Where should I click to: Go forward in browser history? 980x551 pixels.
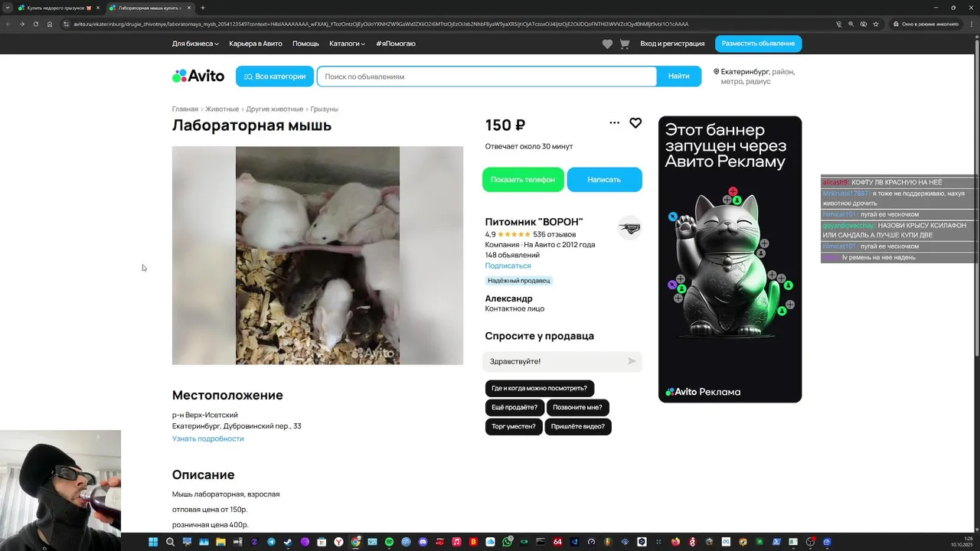(21, 24)
